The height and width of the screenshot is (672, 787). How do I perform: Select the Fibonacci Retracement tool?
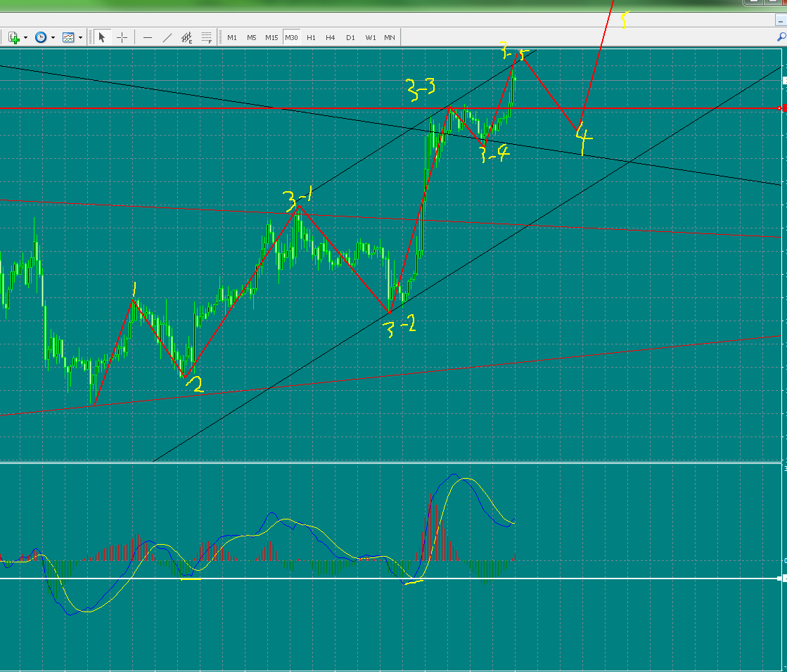point(206,38)
